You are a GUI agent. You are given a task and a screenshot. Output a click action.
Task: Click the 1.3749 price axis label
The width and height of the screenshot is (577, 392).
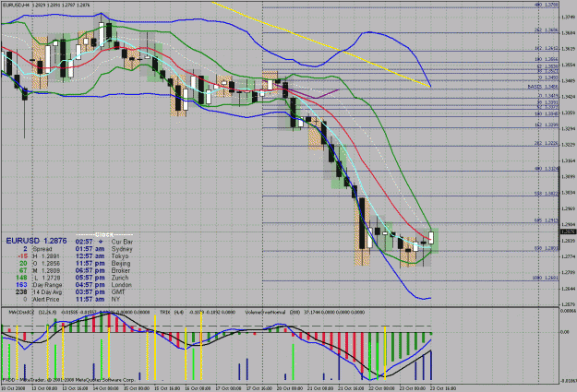pos(569,17)
